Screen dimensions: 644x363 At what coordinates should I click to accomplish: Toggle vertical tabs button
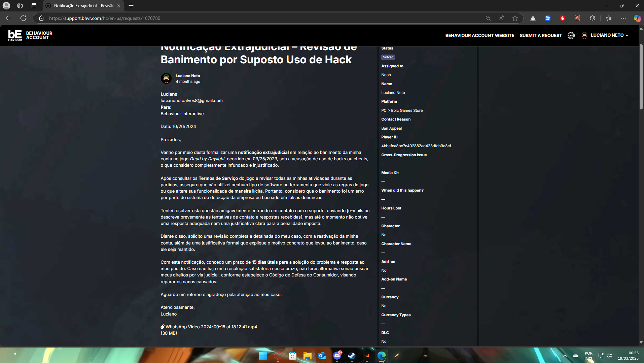pos(34,6)
